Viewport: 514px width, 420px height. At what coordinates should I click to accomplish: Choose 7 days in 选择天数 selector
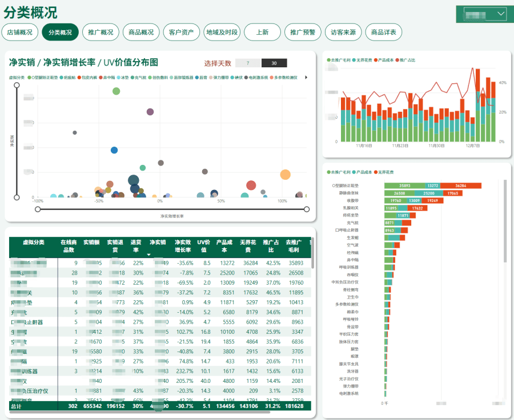pyautogui.click(x=248, y=63)
